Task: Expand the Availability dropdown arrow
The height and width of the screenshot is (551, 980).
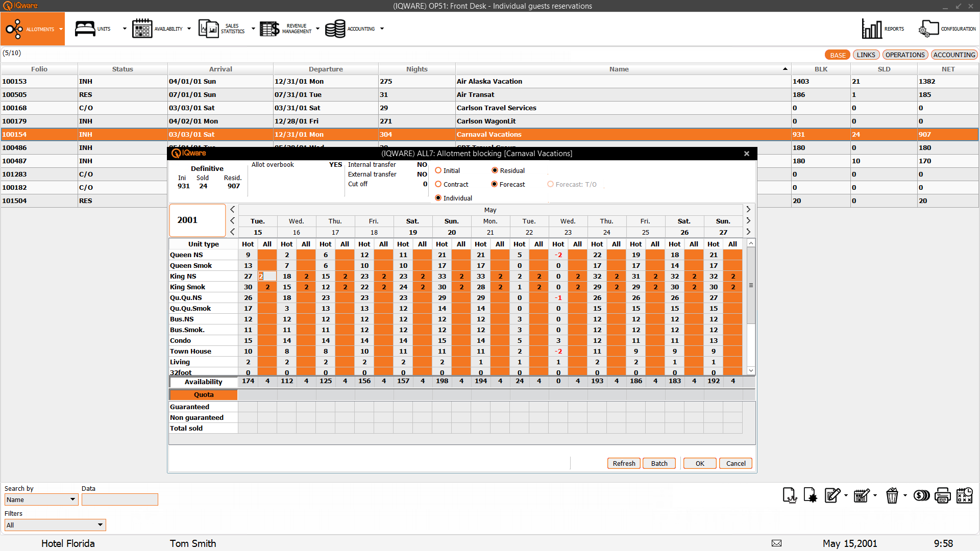Action: coord(189,29)
